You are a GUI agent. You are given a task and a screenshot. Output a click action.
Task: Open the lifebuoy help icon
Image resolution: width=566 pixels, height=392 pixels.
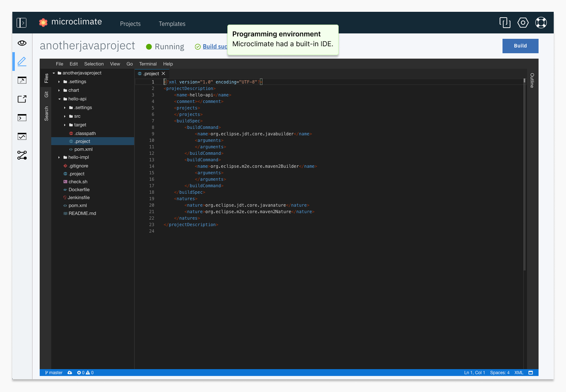pyautogui.click(x=541, y=23)
